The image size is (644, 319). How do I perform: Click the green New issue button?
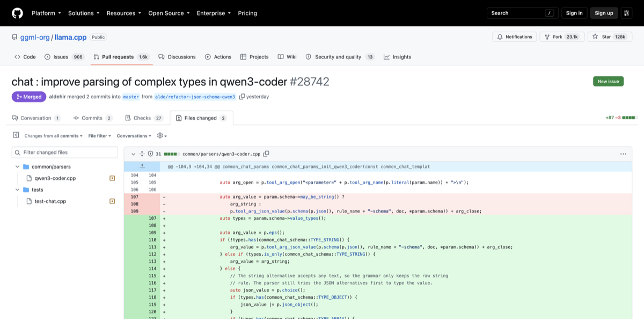coord(608,81)
